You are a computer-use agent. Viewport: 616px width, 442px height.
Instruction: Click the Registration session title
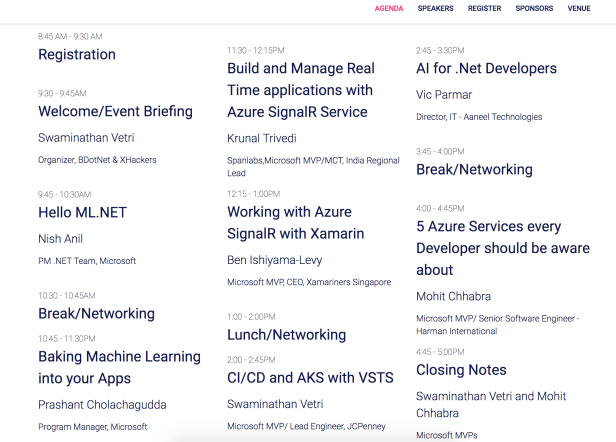(x=77, y=54)
